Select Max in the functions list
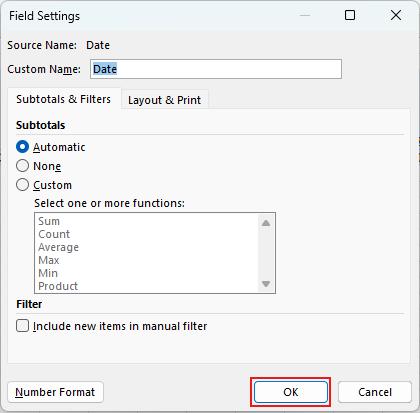The width and height of the screenshot is (420, 413). tap(49, 260)
